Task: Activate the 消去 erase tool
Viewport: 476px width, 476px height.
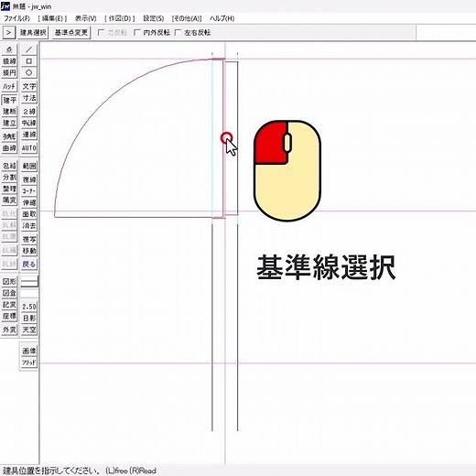Action: click(29, 226)
